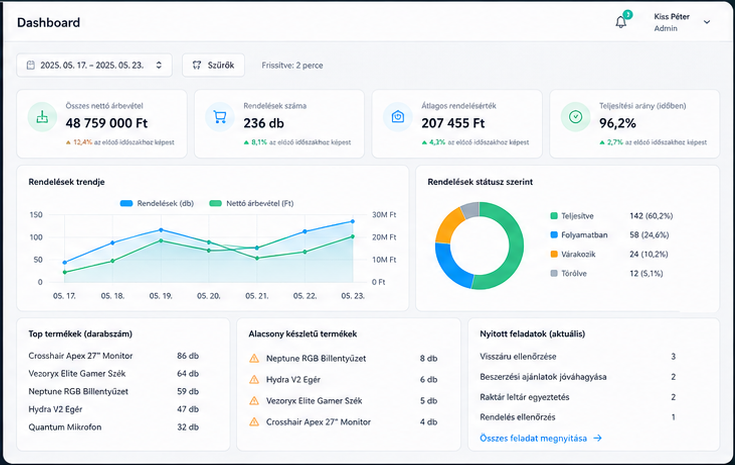Select the orange Várakozik legend swatch

pyautogui.click(x=554, y=254)
